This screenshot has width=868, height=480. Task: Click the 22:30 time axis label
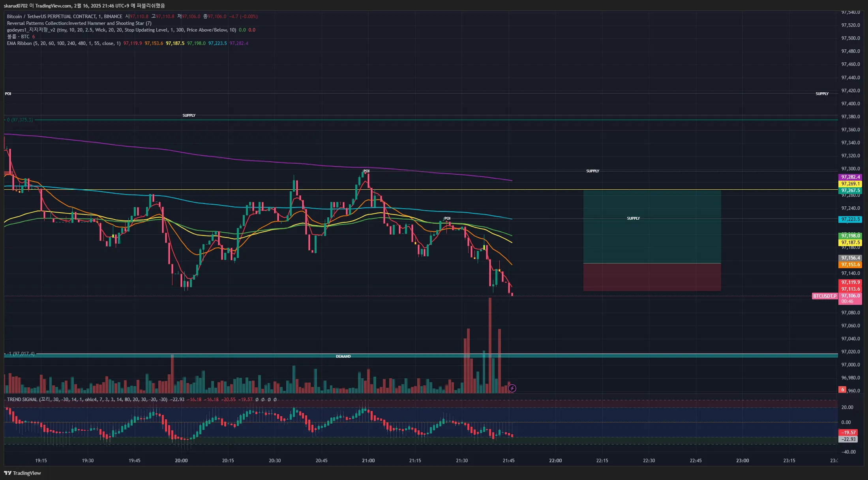click(649, 461)
